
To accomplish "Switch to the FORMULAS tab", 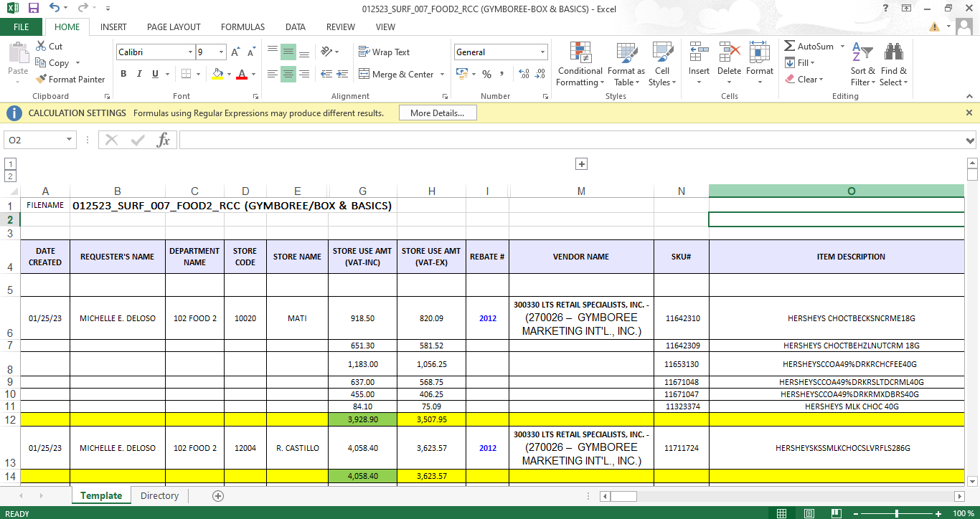I will click(242, 27).
